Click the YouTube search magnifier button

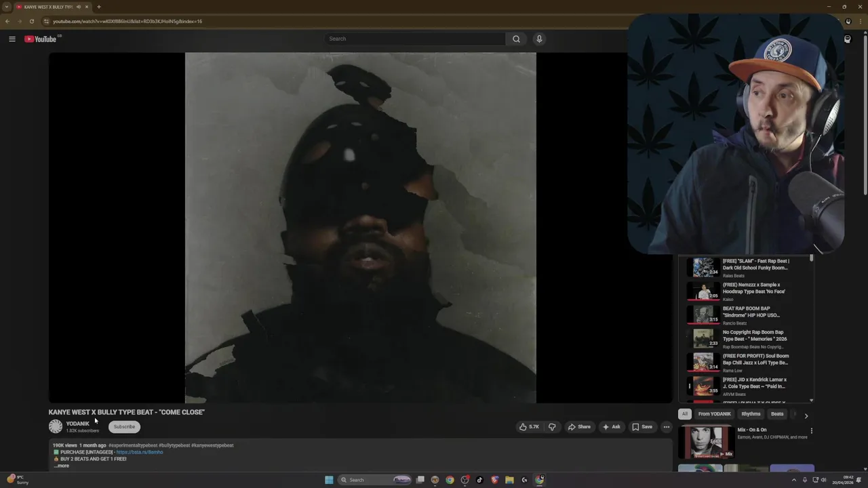(516, 39)
